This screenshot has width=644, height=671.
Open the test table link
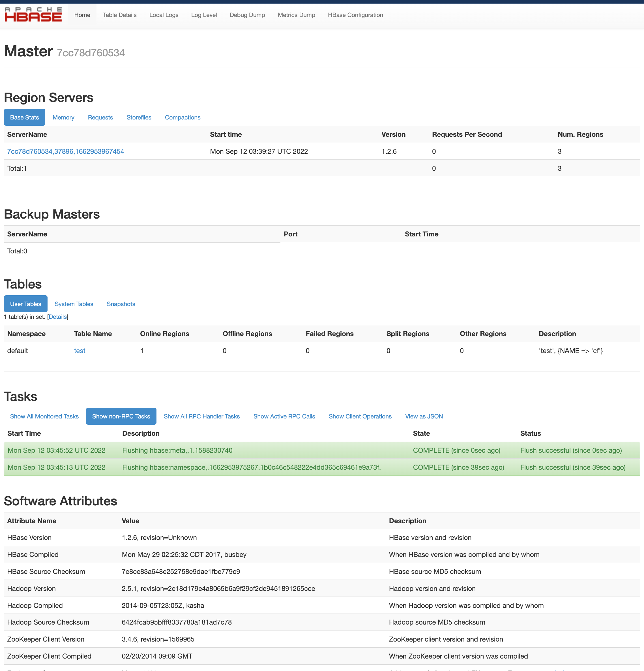tap(80, 351)
